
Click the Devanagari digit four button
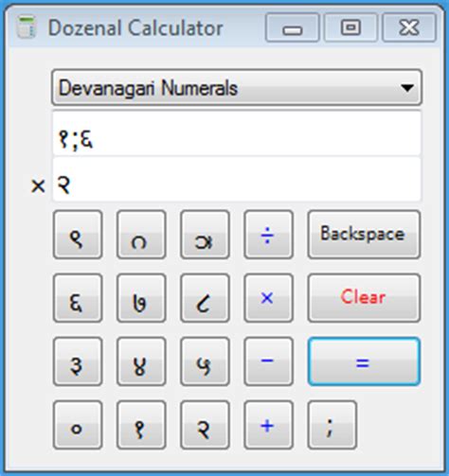click(141, 361)
